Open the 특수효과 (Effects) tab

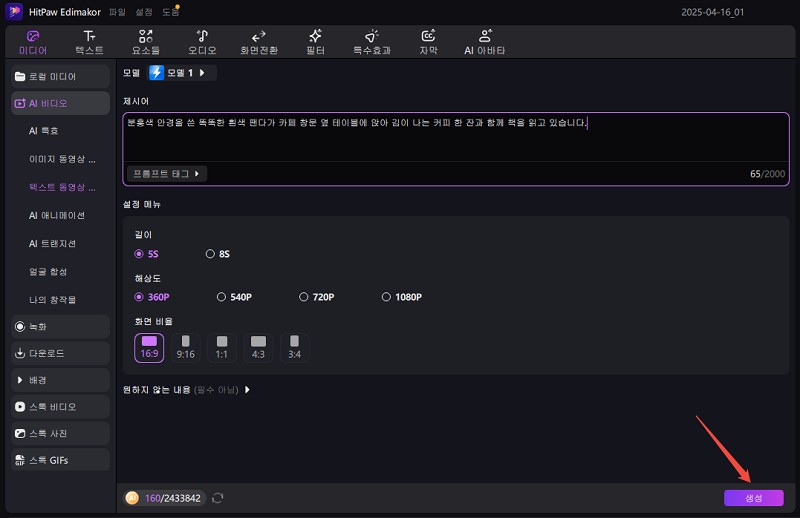coord(372,42)
